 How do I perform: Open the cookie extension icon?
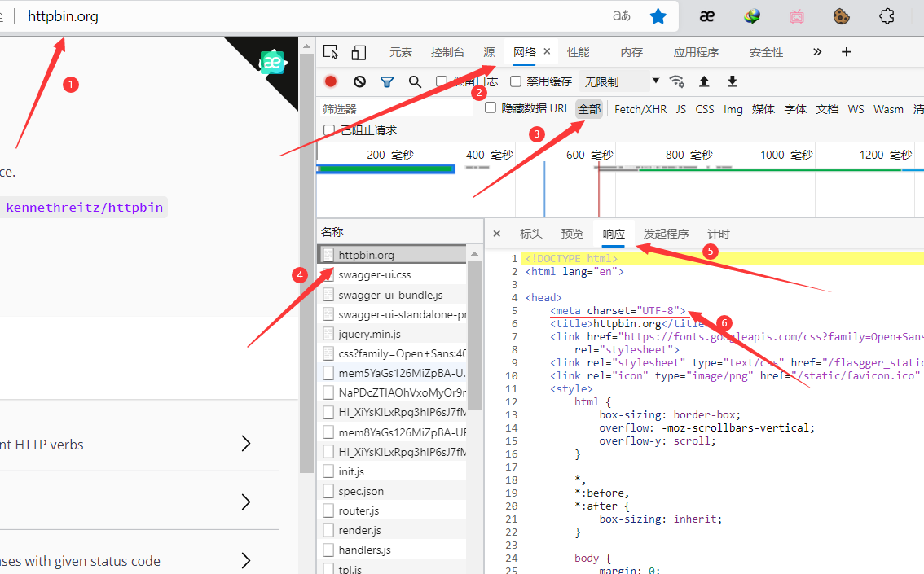(841, 16)
